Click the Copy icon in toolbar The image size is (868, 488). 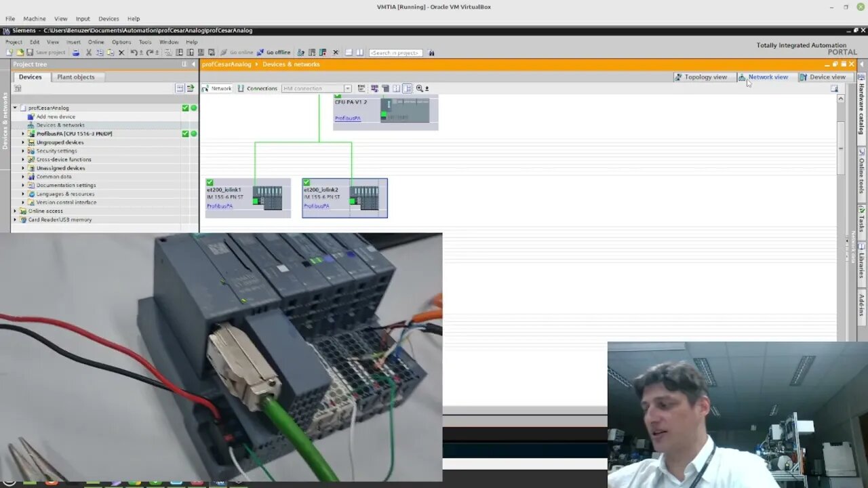pyautogui.click(x=99, y=52)
